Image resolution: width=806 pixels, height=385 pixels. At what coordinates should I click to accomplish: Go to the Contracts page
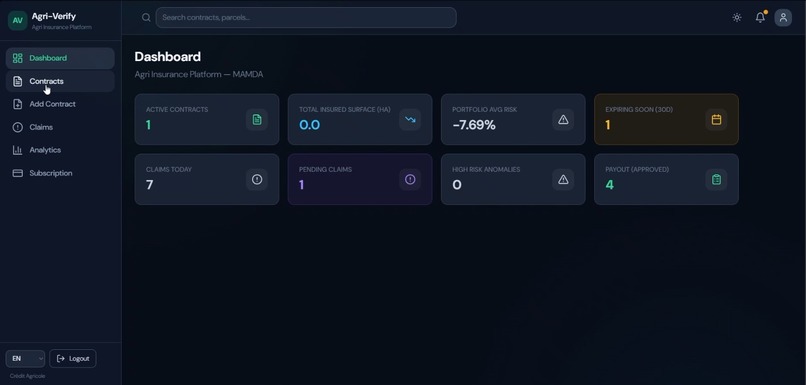pos(60,81)
